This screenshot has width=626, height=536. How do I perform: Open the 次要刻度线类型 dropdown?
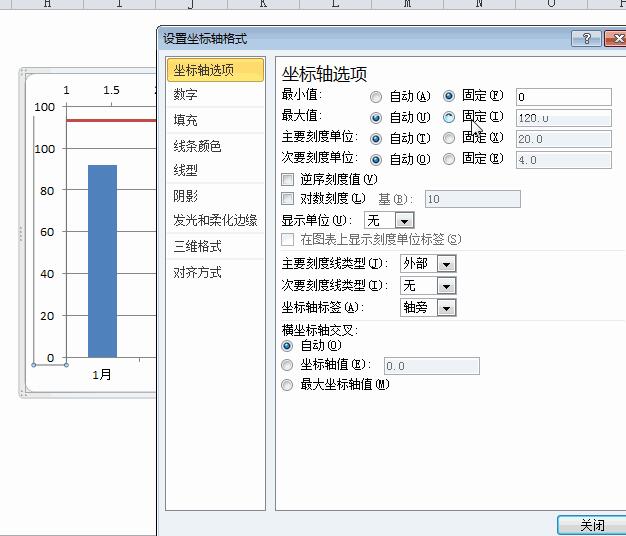pos(446,286)
